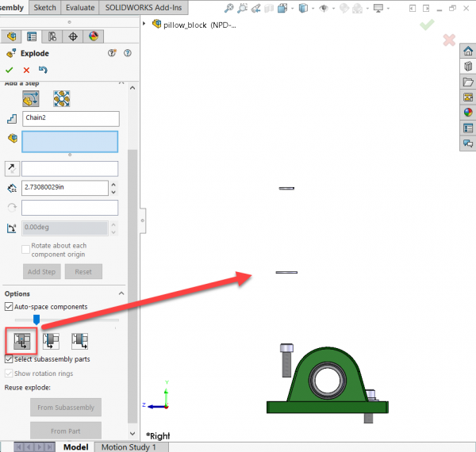Click the View Settings monitor icon
The width and height of the screenshot is (476, 452).
[378, 8]
